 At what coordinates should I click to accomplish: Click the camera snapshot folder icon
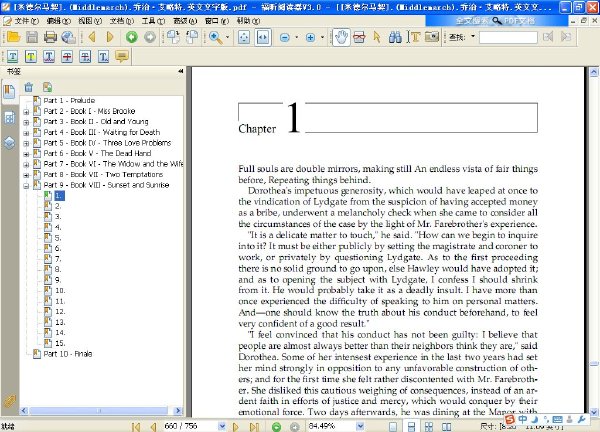coord(432,37)
